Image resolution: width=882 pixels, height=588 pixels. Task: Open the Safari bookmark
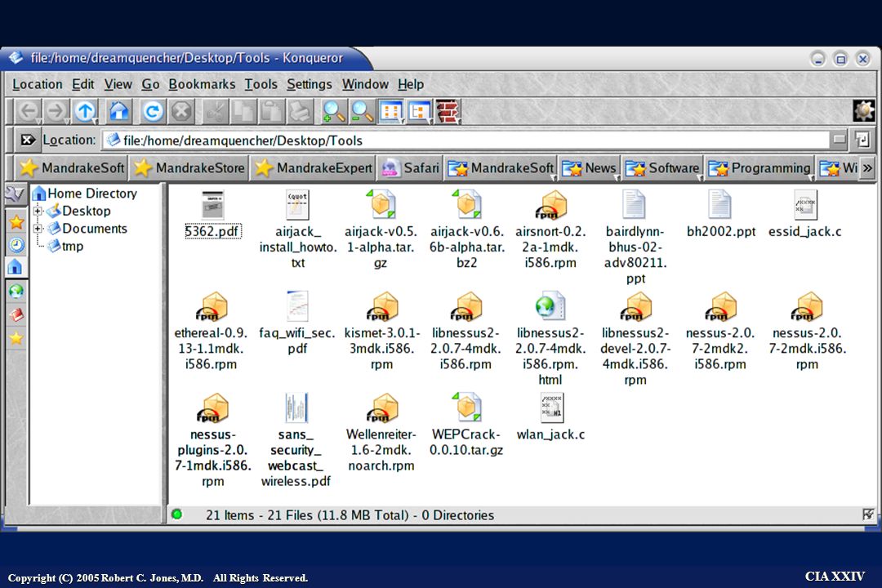(x=411, y=168)
